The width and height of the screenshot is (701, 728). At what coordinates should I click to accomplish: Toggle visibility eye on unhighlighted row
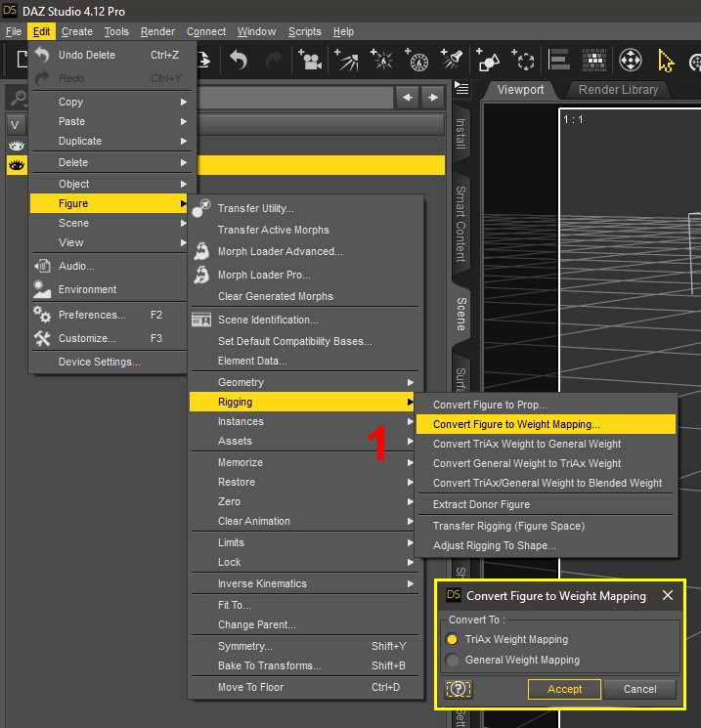[17, 146]
